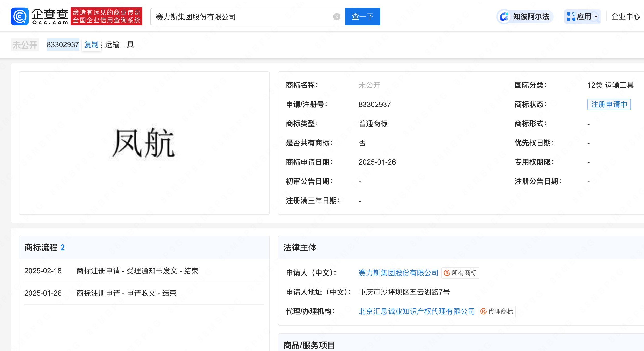The height and width of the screenshot is (351, 644).
Task: Click the 所有商标 badge icon
Action: pyautogui.click(x=447, y=273)
